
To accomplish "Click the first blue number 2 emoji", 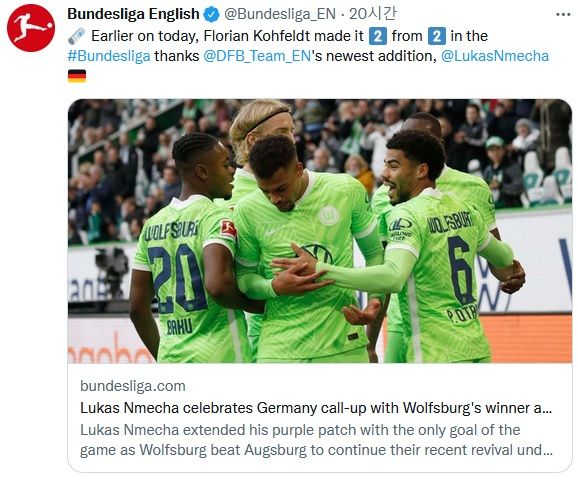I will 377,36.
